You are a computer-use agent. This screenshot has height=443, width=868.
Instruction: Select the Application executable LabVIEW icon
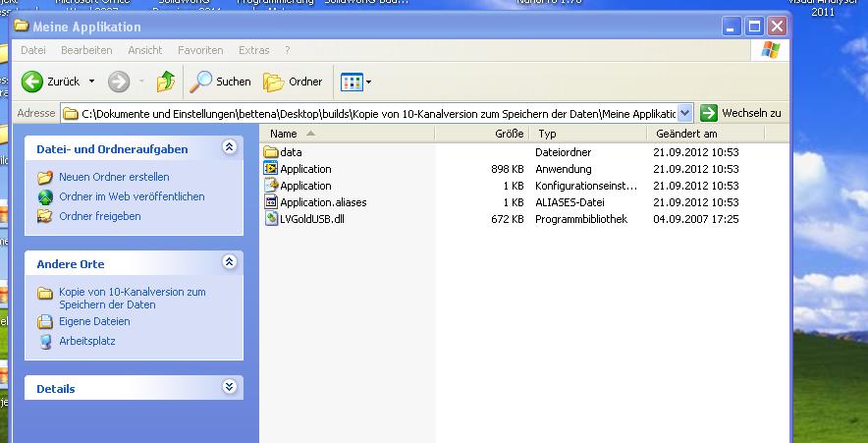click(x=271, y=168)
